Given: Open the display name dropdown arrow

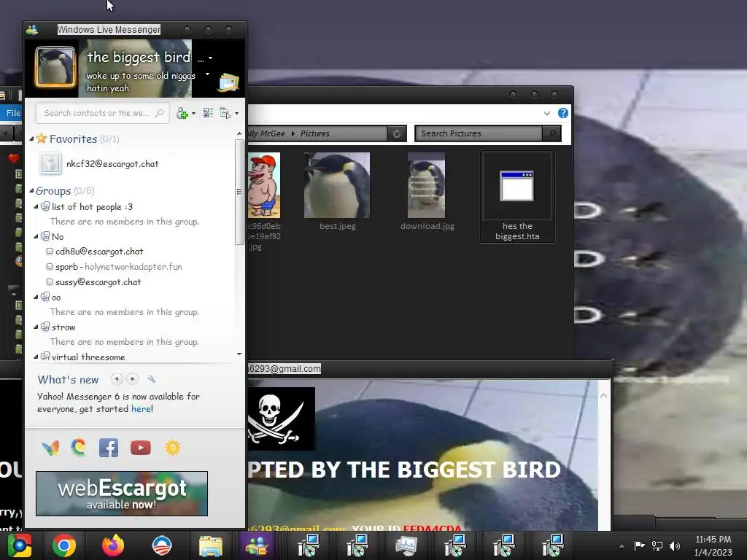Looking at the screenshot, I should 211,58.
